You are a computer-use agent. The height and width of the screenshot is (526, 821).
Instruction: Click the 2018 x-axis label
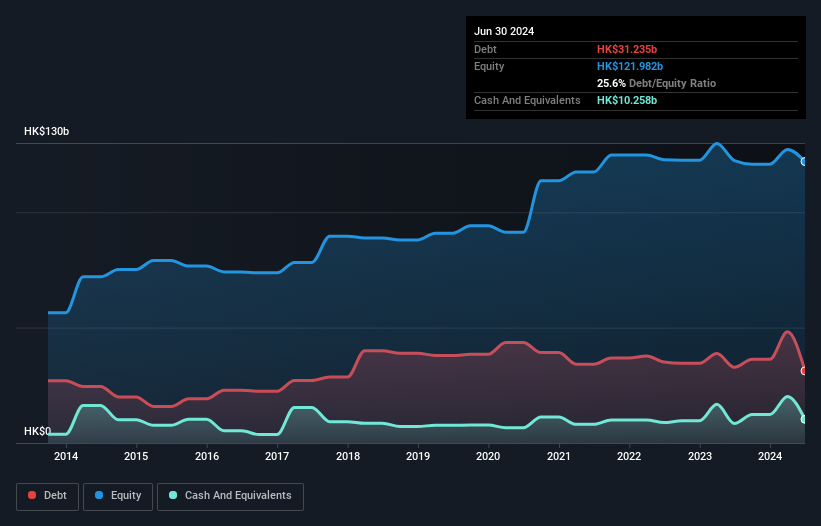coord(348,456)
